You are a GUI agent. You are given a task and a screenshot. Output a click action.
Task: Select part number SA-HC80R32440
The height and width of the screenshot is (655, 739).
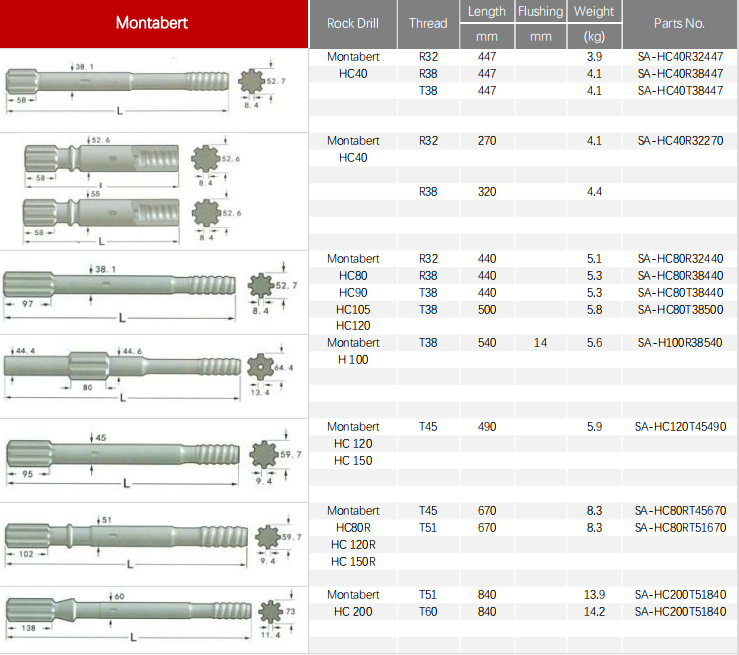point(680,259)
